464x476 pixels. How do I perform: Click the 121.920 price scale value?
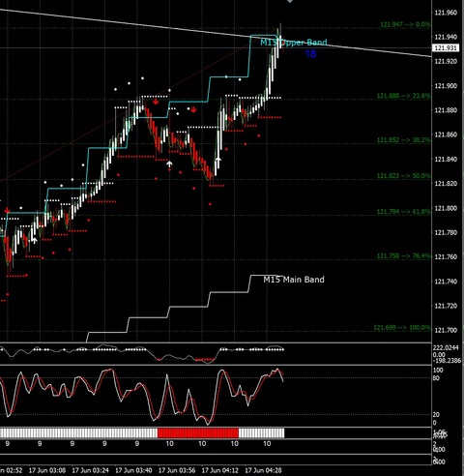tap(446, 61)
